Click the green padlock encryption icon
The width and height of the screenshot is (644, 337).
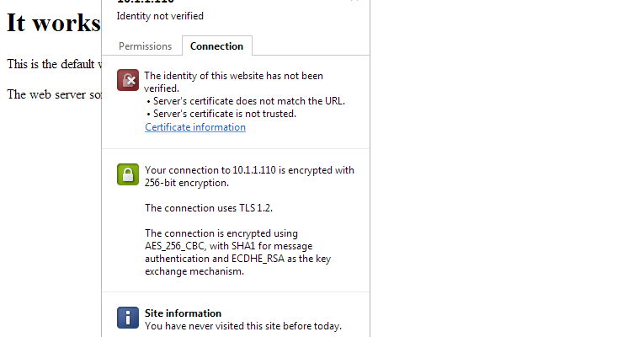click(128, 174)
